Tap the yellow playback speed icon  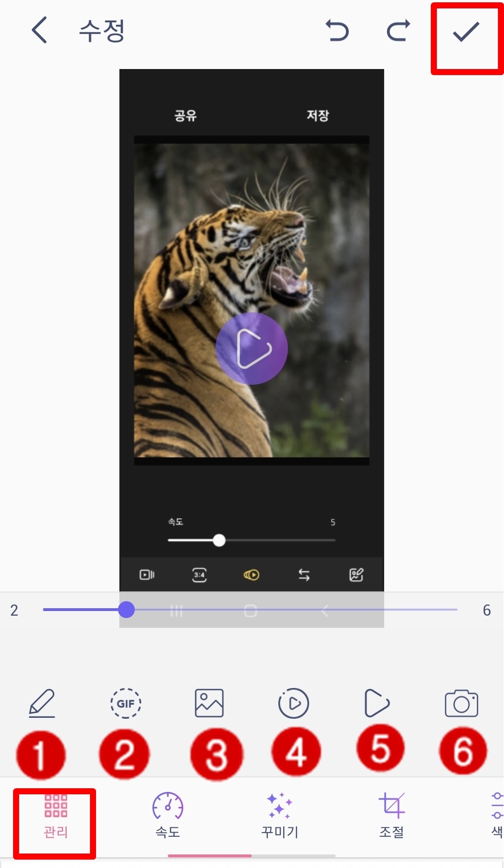tap(251, 575)
